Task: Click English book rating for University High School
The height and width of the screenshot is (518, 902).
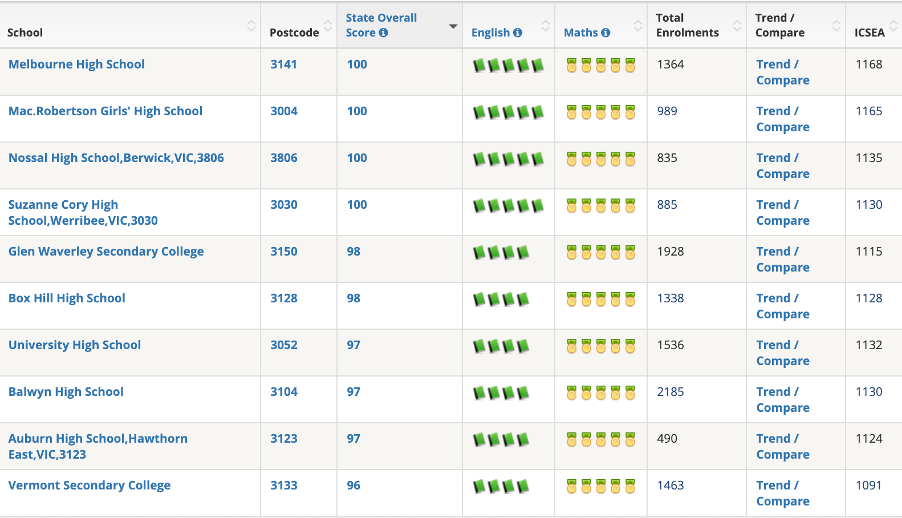Action: tap(500, 345)
